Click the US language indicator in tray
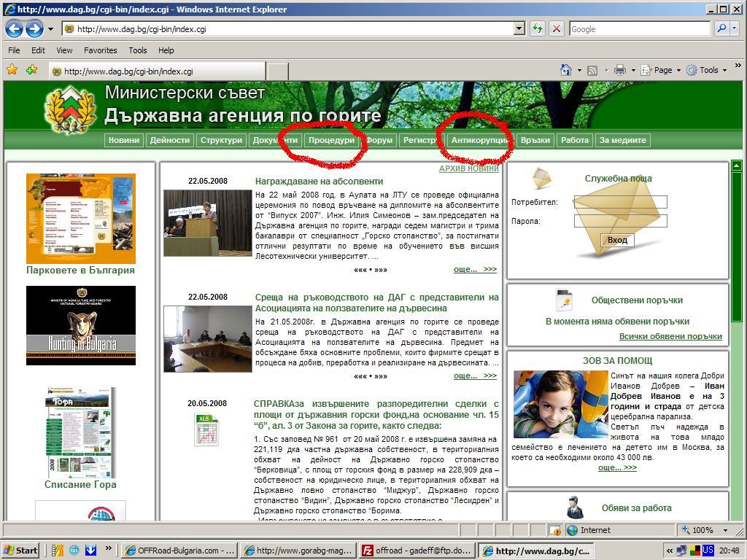747x560 pixels. point(708,550)
